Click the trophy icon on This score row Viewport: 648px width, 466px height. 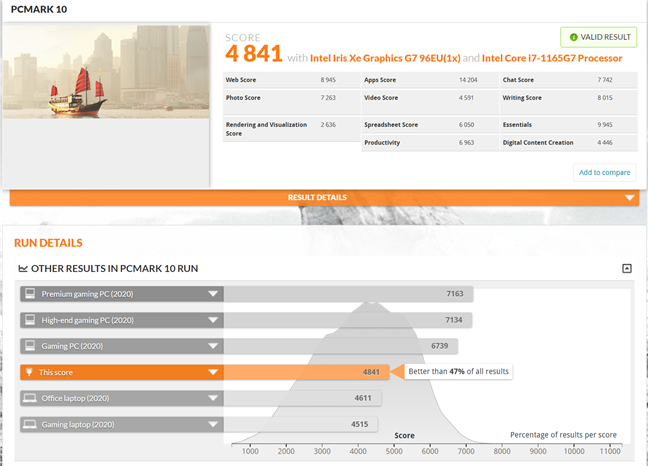coord(29,372)
